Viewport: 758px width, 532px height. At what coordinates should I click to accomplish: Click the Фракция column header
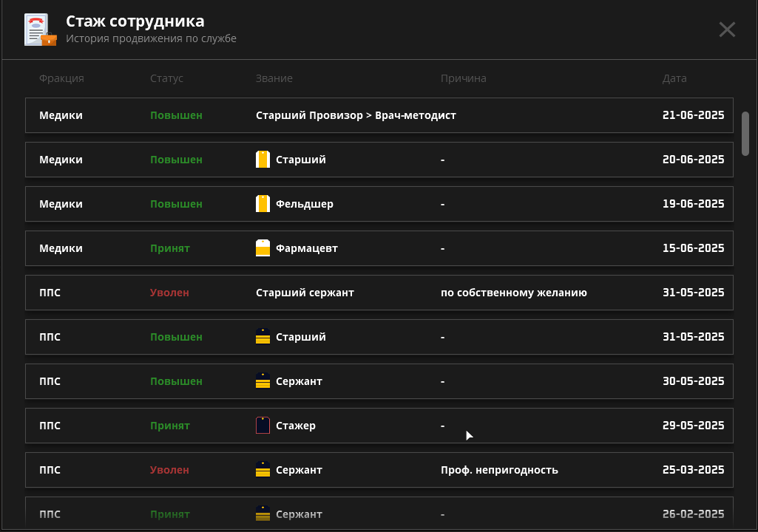[x=61, y=78]
